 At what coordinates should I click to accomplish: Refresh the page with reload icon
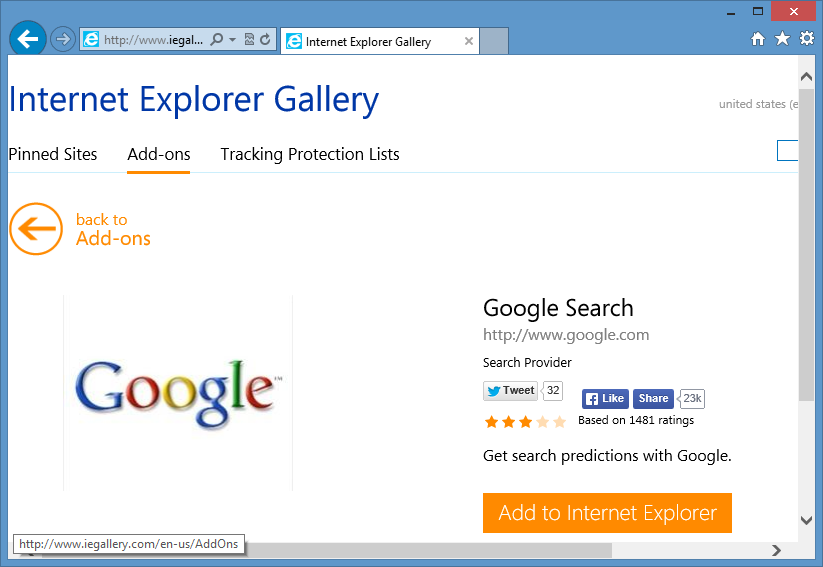(x=266, y=39)
